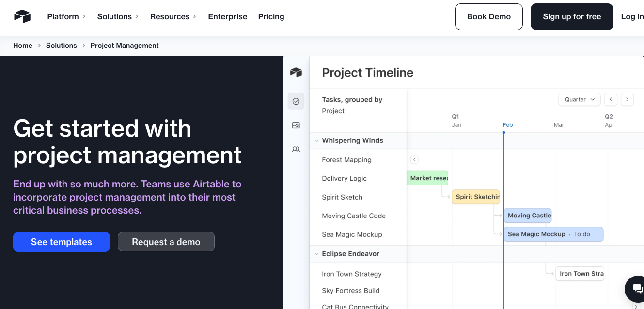Open the Quarter view dropdown
Image resolution: width=644 pixels, height=309 pixels.
click(x=579, y=99)
